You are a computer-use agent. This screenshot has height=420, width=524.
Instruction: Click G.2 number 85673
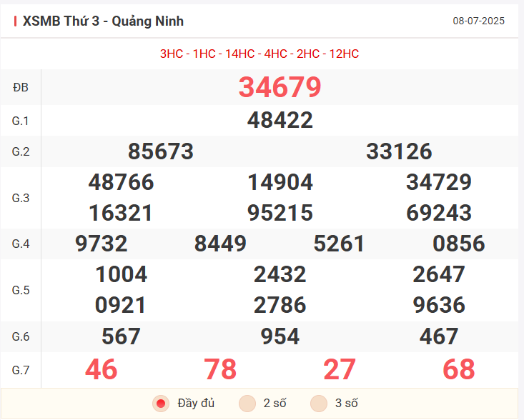(161, 151)
